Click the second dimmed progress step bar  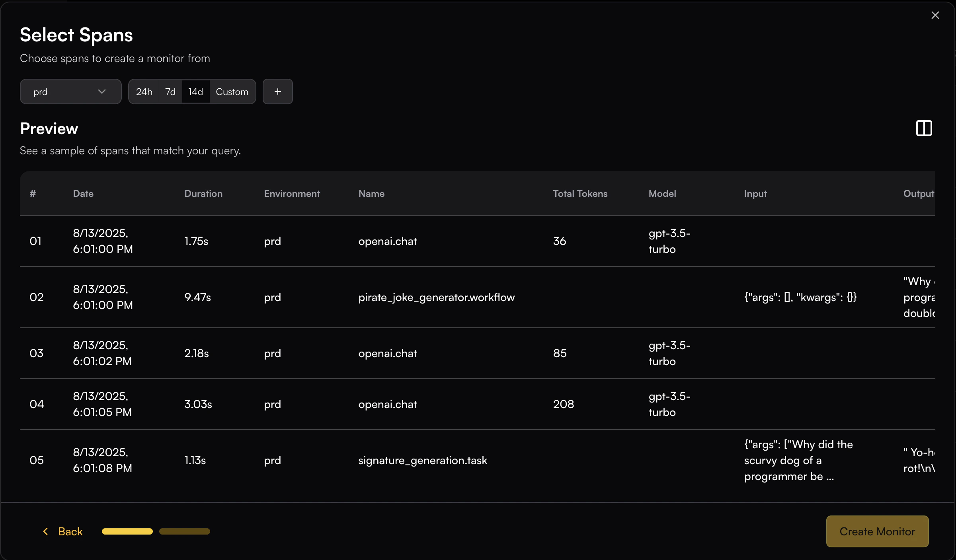[184, 531]
